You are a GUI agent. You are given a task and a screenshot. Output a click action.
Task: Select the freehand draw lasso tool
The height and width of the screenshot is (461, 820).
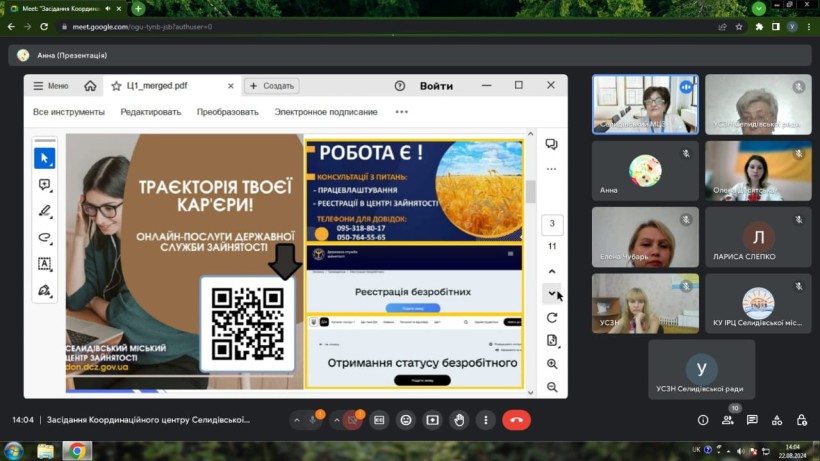tap(45, 238)
